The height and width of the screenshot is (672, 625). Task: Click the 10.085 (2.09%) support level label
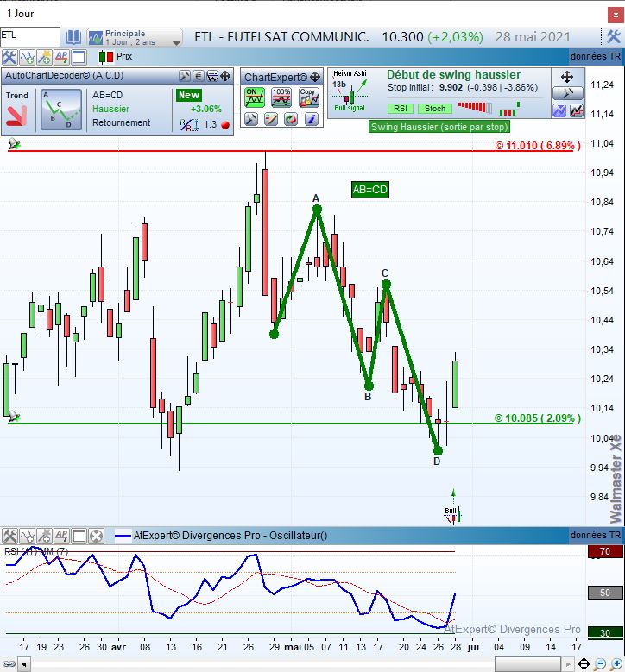point(538,418)
